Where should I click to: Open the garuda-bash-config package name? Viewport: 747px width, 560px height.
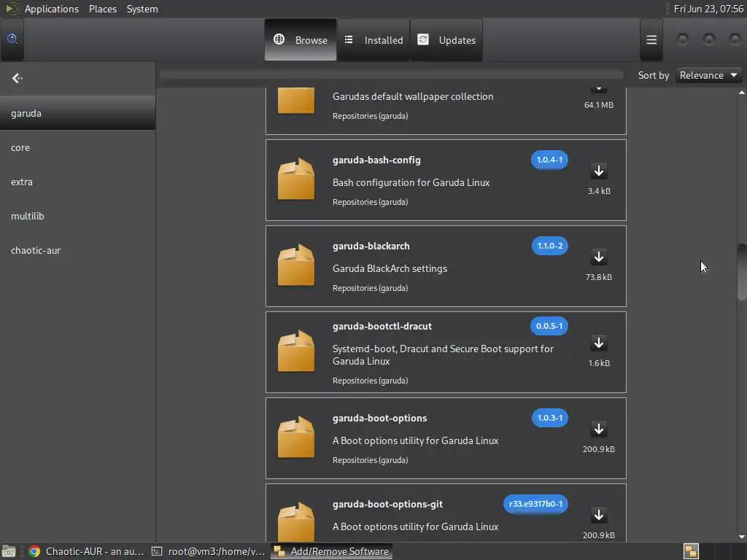tap(376, 160)
